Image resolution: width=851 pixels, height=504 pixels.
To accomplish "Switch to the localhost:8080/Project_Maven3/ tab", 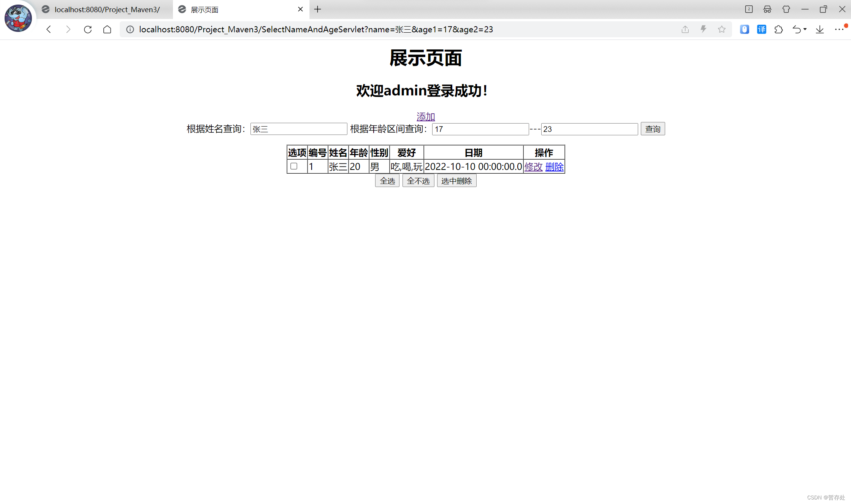I will (105, 10).
